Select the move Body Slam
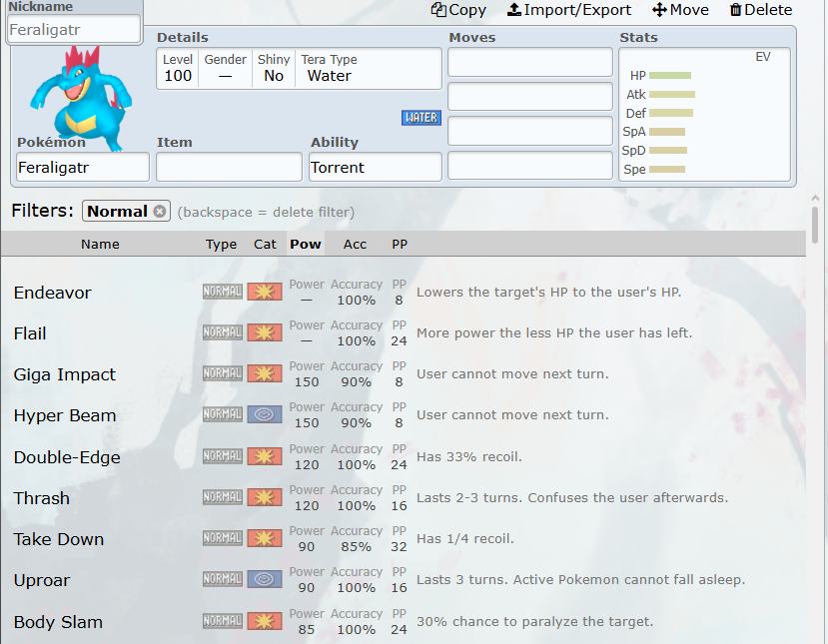The image size is (828, 644). coord(403,621)
